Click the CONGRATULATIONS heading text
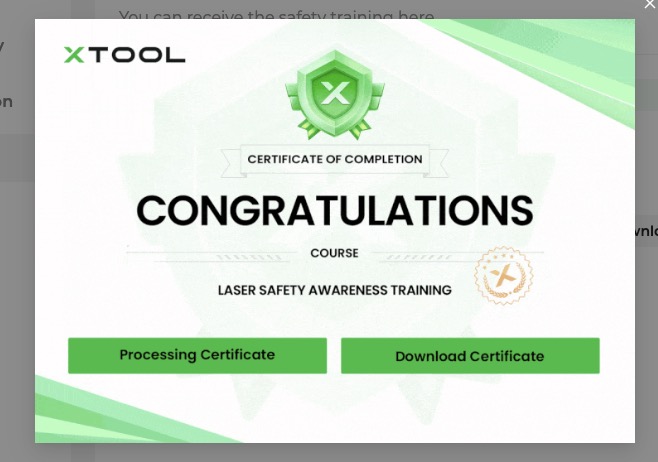Viewport: 658px width, 462px height. (x=334, y=210)
